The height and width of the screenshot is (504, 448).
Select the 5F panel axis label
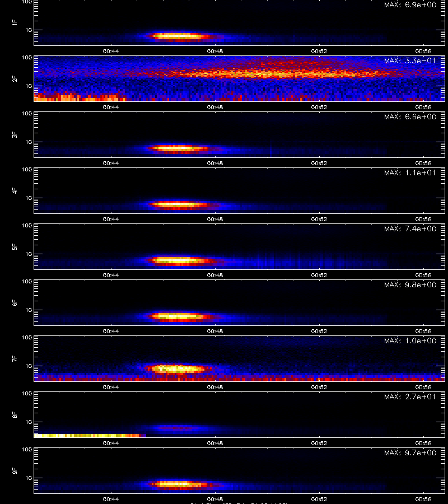click(15, 246)
